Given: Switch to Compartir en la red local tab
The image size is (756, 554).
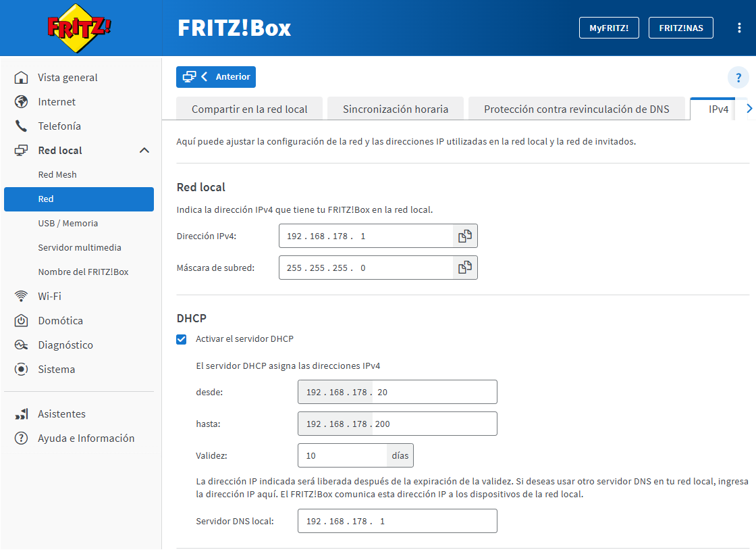Looking at the screenshot, I should [x=249, y=109].
